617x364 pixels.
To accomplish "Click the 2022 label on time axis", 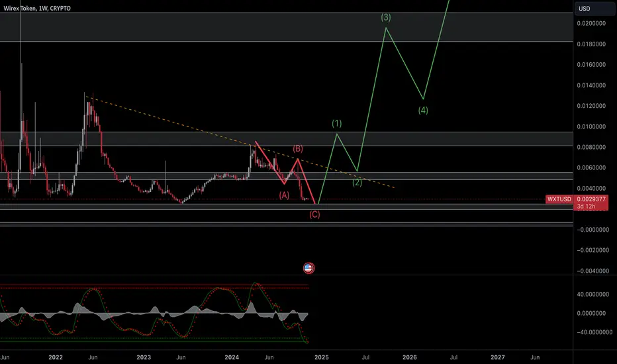I will click(x=56, y=357).
